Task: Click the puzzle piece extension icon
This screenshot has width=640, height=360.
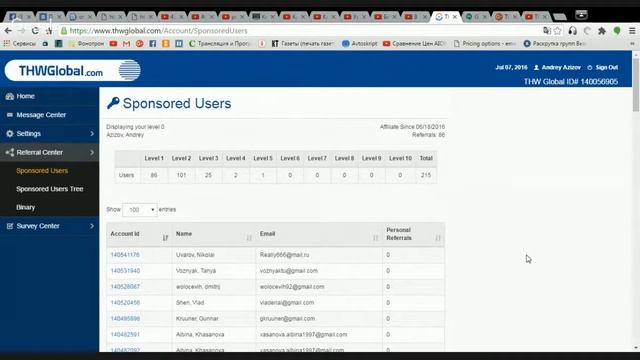Action: point(602,31)
